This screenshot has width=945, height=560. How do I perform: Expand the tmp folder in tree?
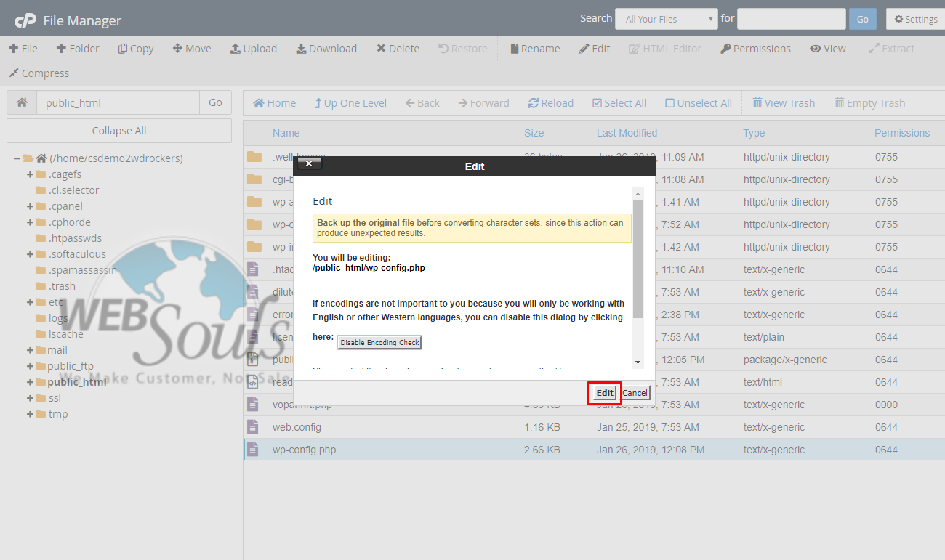click(31, 414)
